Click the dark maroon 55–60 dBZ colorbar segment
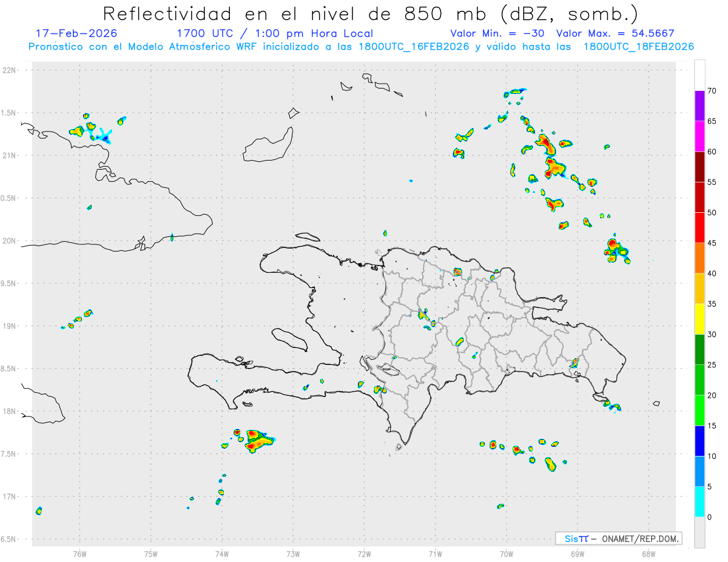Viewport: 728px width, 562px height. click(x=699, y=167)
